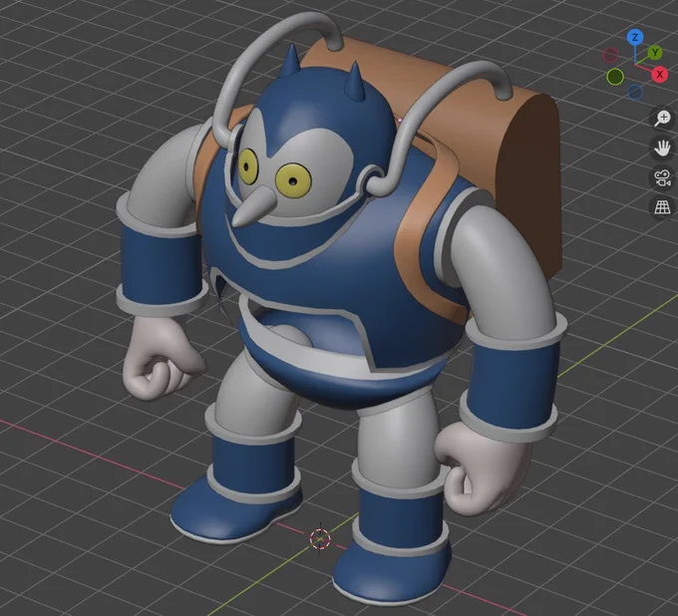
Task: Click the Z axis on the navigation gizmo
Action: [635, 38]
